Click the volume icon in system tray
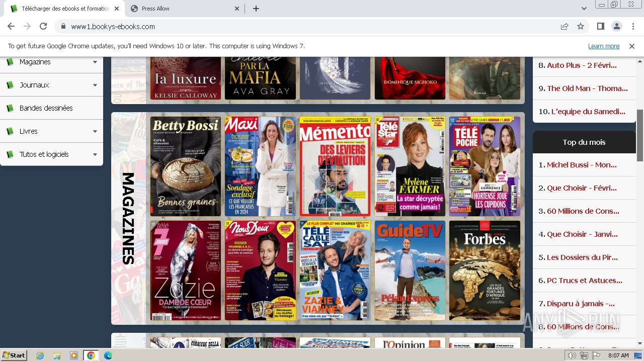The height and width of the screenshot is (362, 644). tap(572, 355)
